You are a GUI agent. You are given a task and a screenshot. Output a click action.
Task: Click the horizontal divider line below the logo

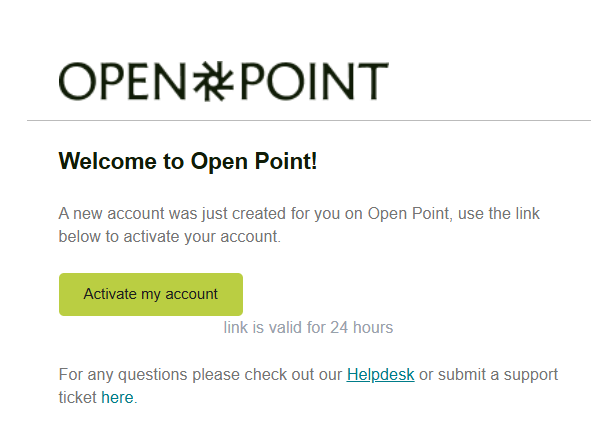coord(308,121)
